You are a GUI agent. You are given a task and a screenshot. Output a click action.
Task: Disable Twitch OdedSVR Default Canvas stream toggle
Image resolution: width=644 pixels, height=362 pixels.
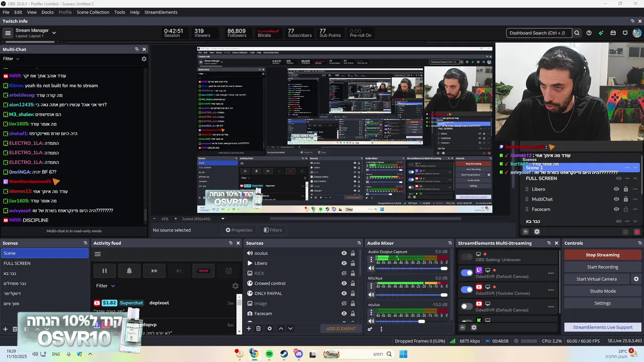tap(467, 273)
